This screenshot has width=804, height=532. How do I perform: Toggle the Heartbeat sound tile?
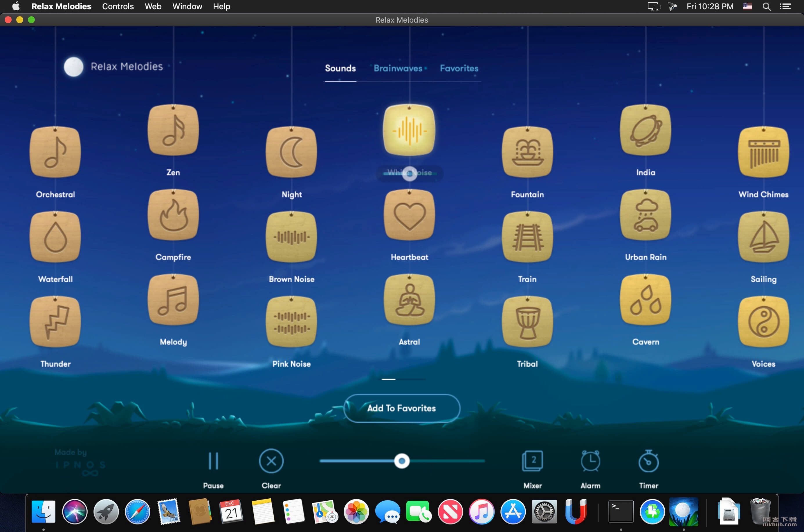[409, 215]
